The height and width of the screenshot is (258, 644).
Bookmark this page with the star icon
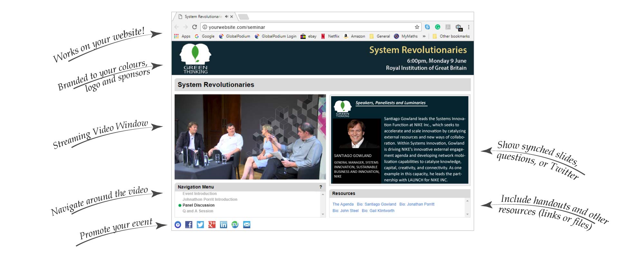pyautogui.click(x=417, y=27)
